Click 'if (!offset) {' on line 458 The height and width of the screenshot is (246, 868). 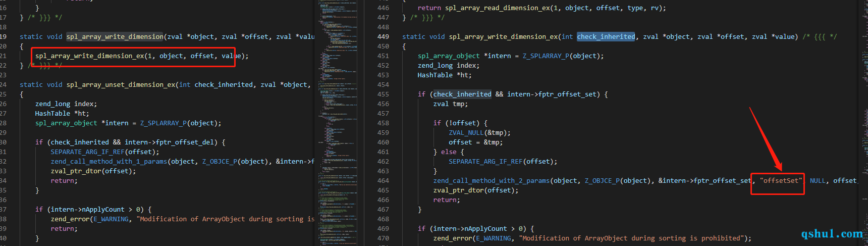click(x=460, y=123)
